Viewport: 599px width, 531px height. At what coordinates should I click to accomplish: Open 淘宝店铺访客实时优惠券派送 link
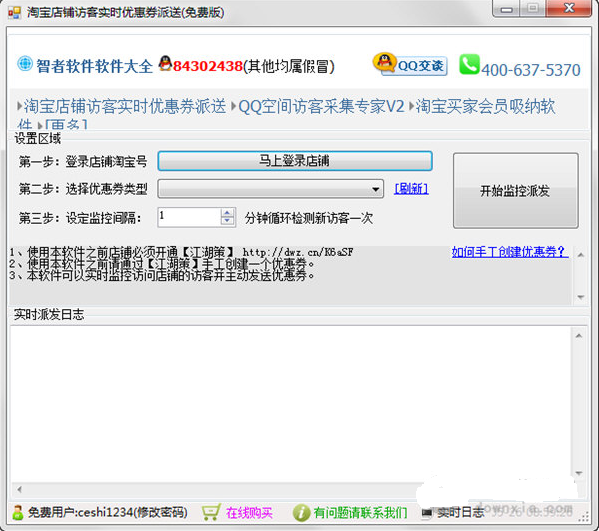[x=125, y=106]
